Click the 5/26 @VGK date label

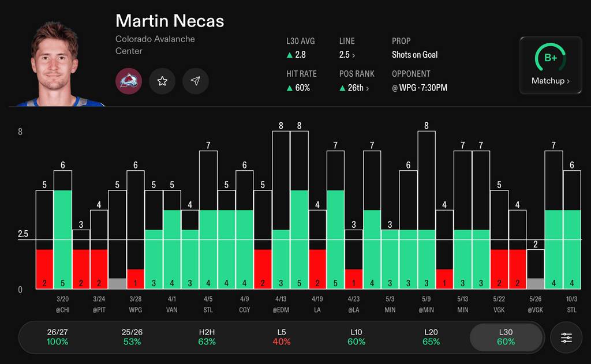(x=535, y=305)
